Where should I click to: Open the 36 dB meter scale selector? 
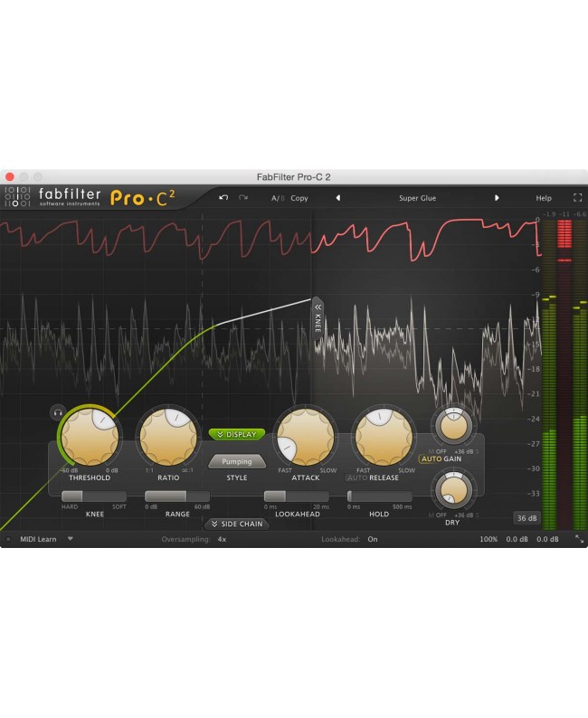526,518
